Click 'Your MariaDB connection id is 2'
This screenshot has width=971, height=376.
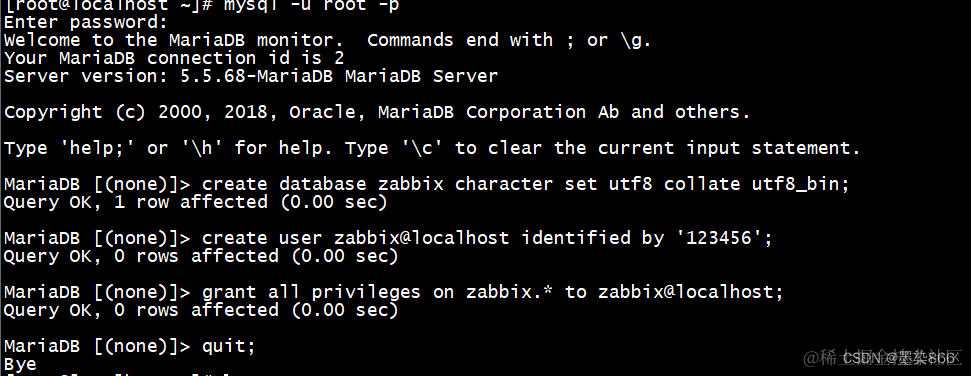174,59
